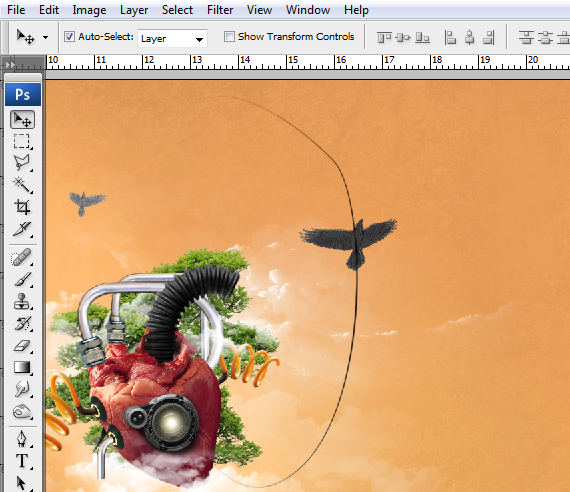Select the Eraser tool
This screenshot has width=570, height=492.
[22, 345]
